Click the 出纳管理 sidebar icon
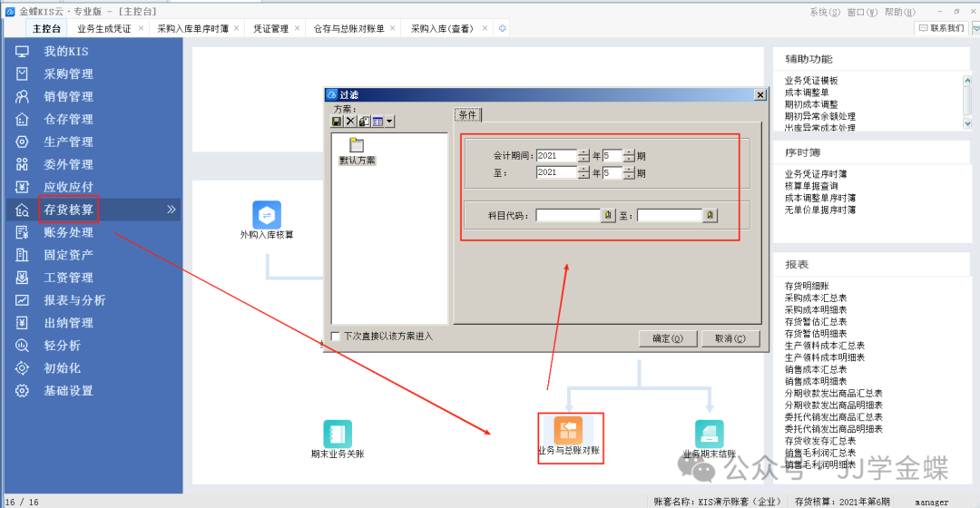Image resolution: width=980 pixels, height=508 pixels. pos(22,322)
